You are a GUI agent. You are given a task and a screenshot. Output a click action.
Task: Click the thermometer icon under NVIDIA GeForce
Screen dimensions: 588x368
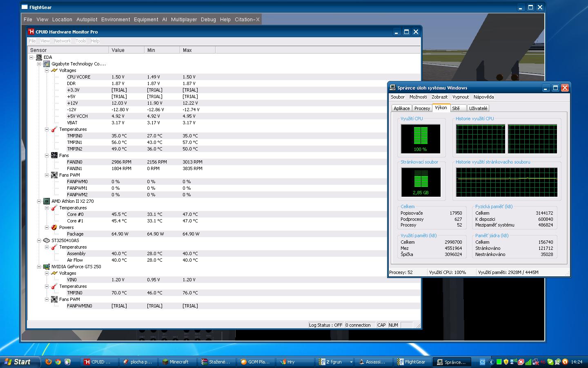pyautogui.click(x=54, y=286)
